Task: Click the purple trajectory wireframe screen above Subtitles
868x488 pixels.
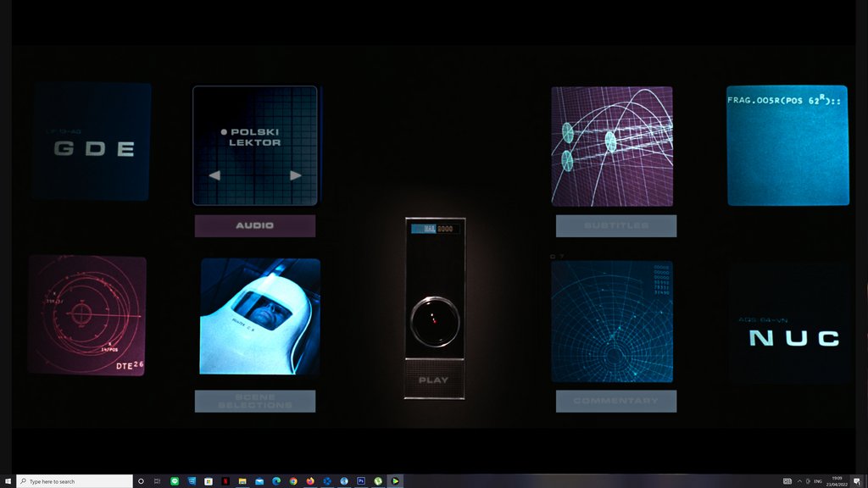Action: (x=612, y=146)
